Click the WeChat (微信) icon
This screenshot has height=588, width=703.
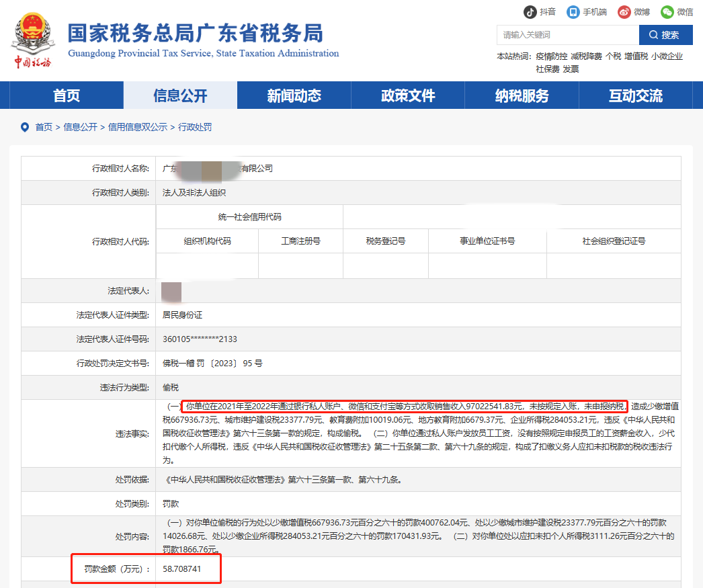(x=667, y=11)
